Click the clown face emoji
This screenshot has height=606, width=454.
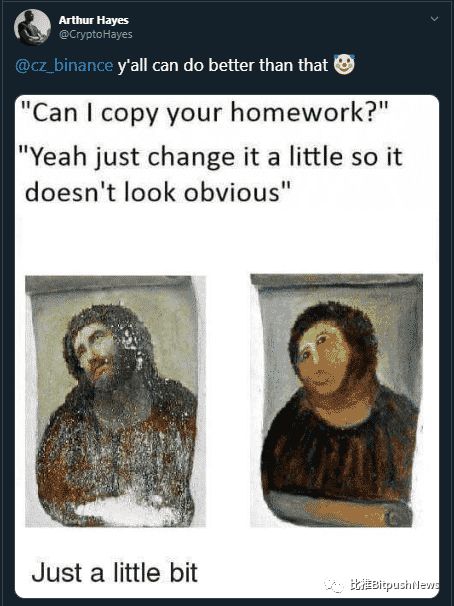tap(344, 64)
